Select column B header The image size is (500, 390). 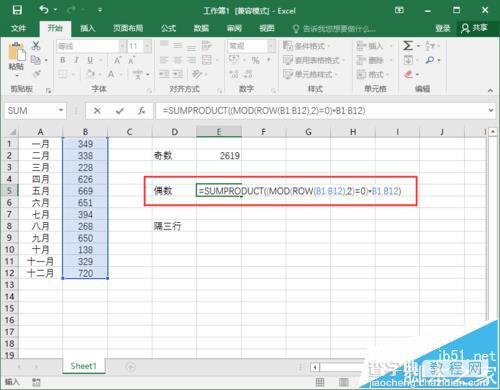click(x=85, y=132)
